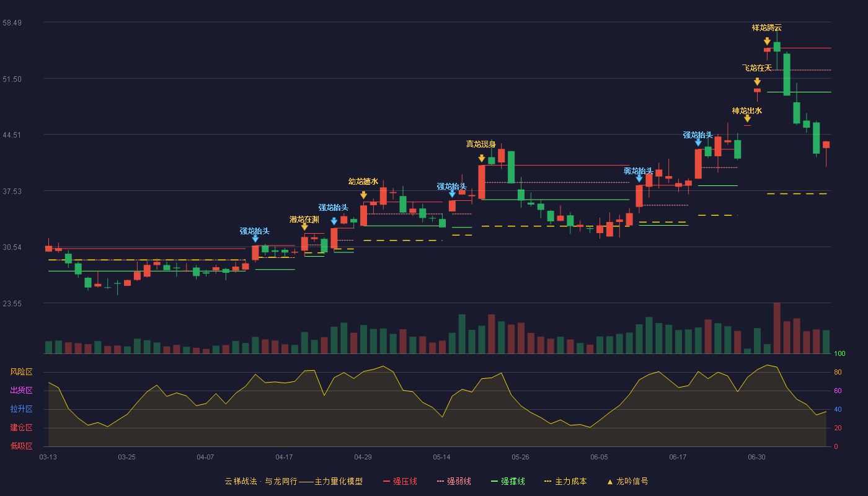Click the yellow arrow under 真龙现身
This screenshot has height=496, width=868.
click(482, 159)
